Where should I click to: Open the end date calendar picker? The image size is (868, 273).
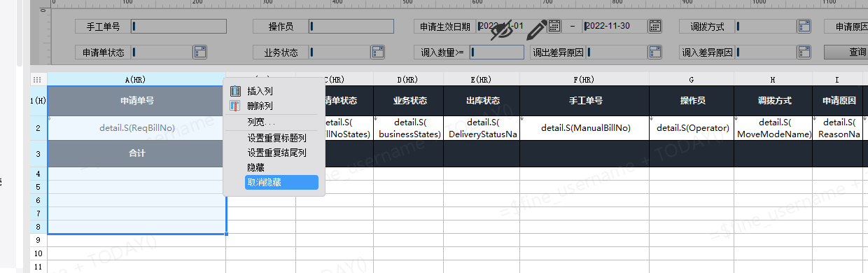(x=654, y=27)
